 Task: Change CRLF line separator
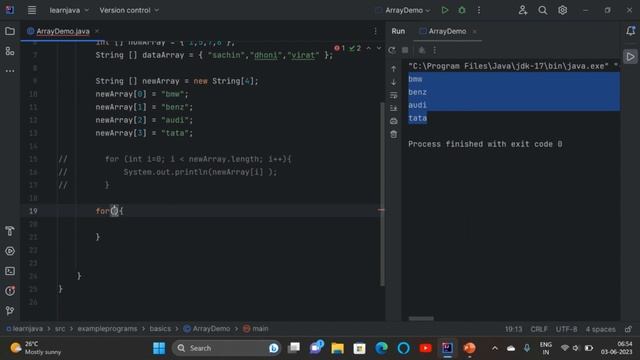click(x=539, y=329)
